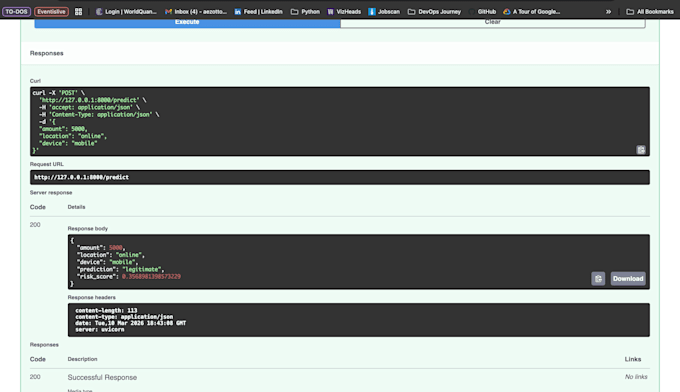This screenshot has height=392, width=680.
Task: Open the Login | WorldQuan... bookmark
Action: (x=126, y=12)
